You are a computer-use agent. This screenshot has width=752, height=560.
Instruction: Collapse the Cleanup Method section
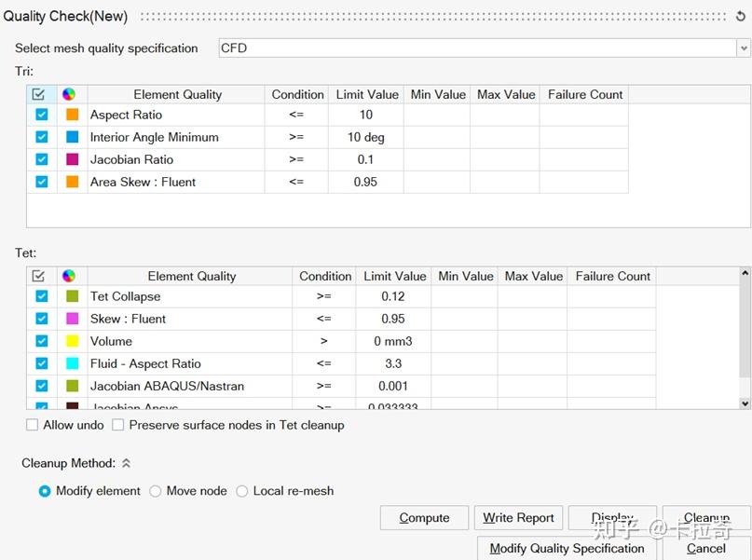tap(126, 463)
